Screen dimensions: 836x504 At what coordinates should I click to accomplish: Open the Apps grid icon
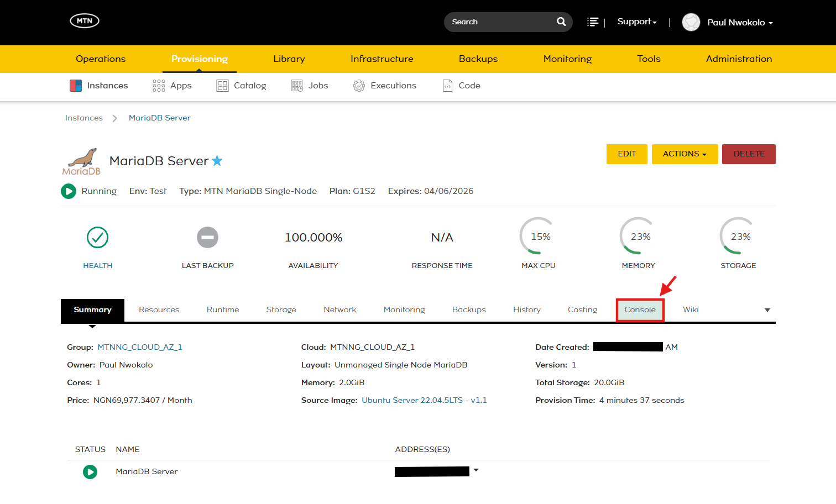point(159,86)
